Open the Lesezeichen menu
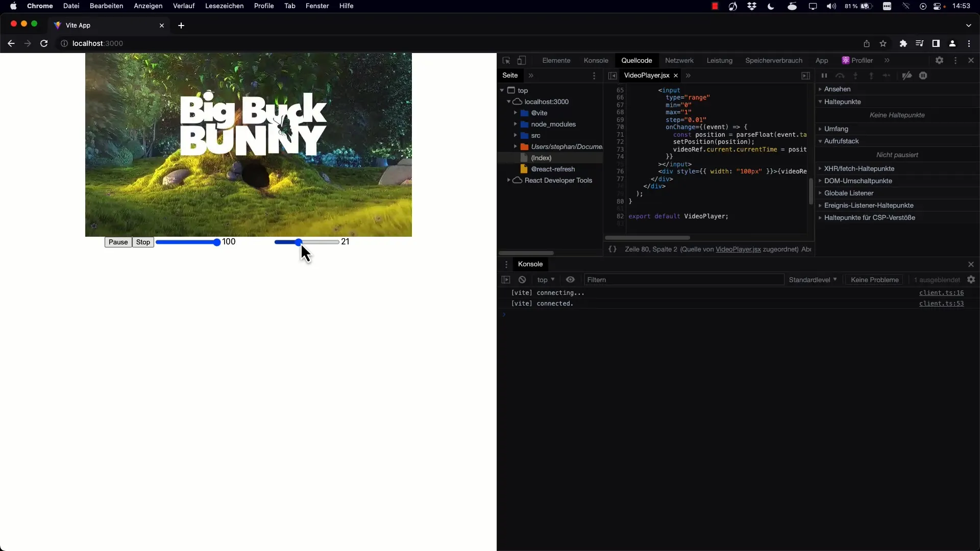This screenshot has height=551, width=980. click(x=224, y=6)
